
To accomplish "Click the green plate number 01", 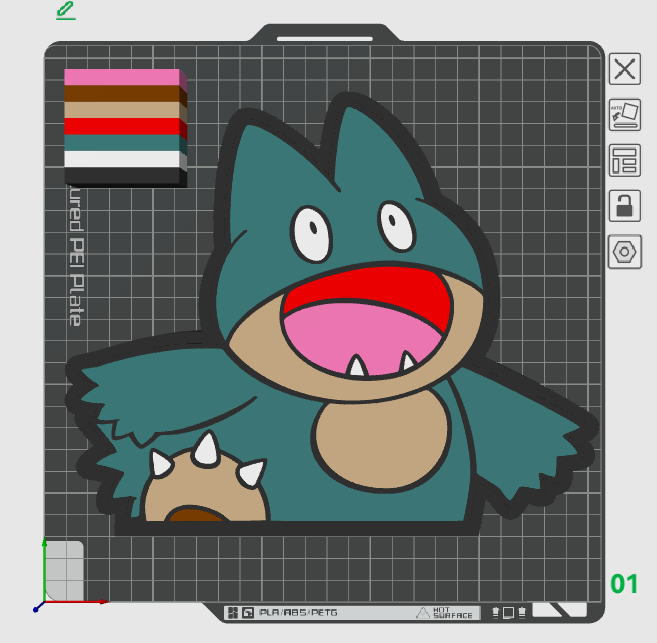I will coord(624,584).
